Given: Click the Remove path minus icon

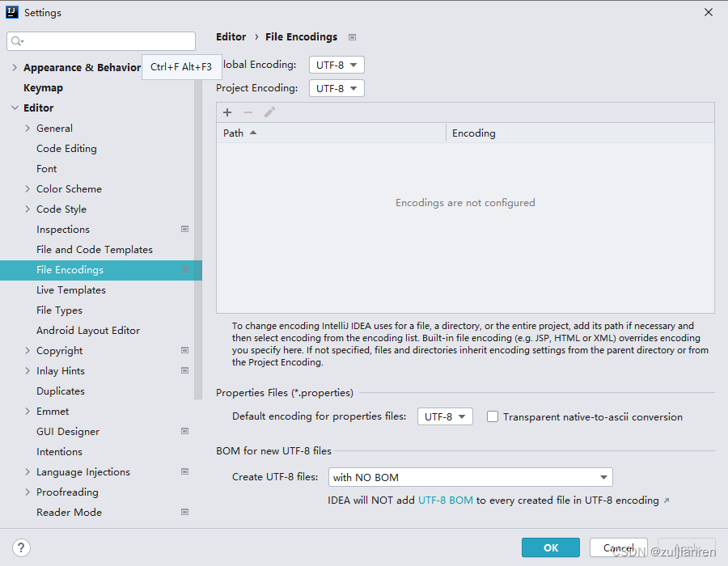Looking at the screenshot, I should (248, 112).
